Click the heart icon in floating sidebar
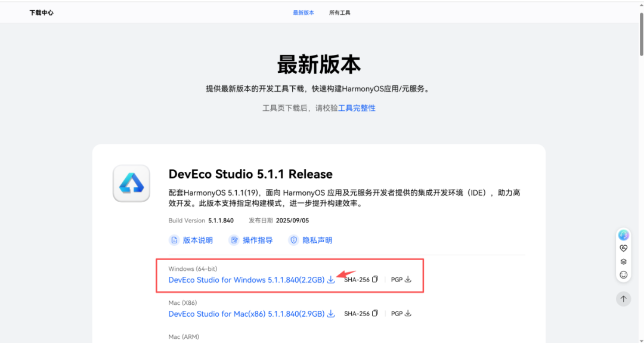The width and height of the screenshot is (644, 343). click(624, 249)
